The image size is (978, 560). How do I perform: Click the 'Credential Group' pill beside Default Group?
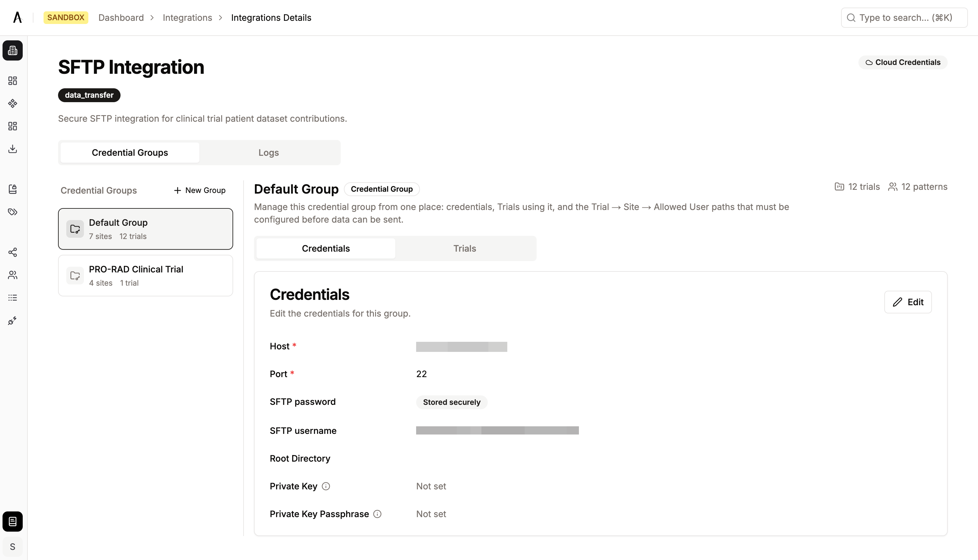click(x=382, y=189)
